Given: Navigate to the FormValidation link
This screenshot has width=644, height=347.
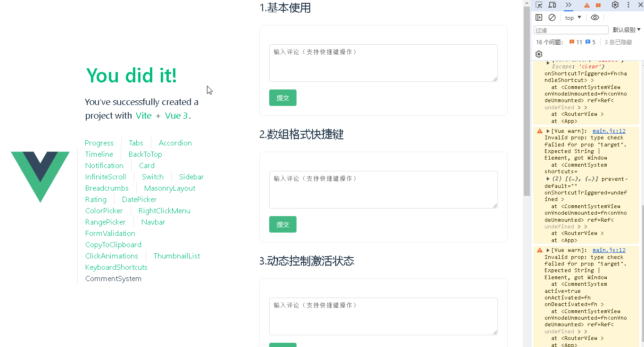Looking at the screenshot, I should pyautogui.click(x=110, y=234).
